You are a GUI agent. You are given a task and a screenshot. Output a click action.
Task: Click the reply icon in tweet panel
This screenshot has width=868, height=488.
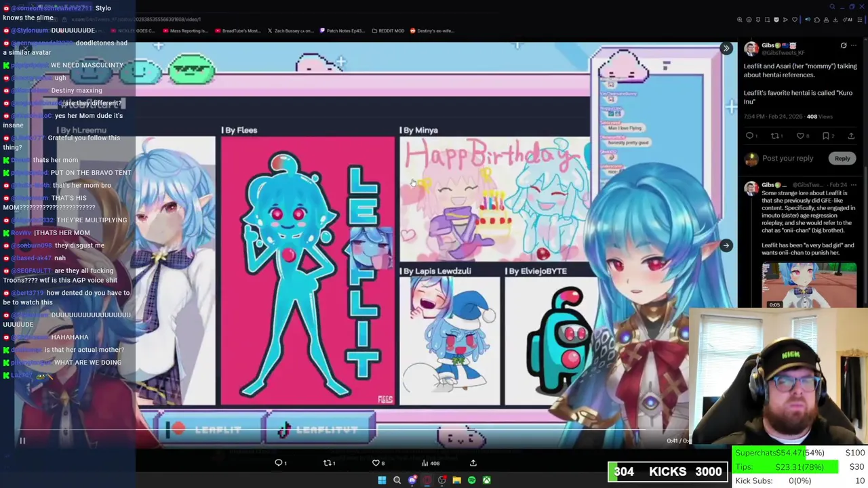pyautogui.click(x=749, y=136)
